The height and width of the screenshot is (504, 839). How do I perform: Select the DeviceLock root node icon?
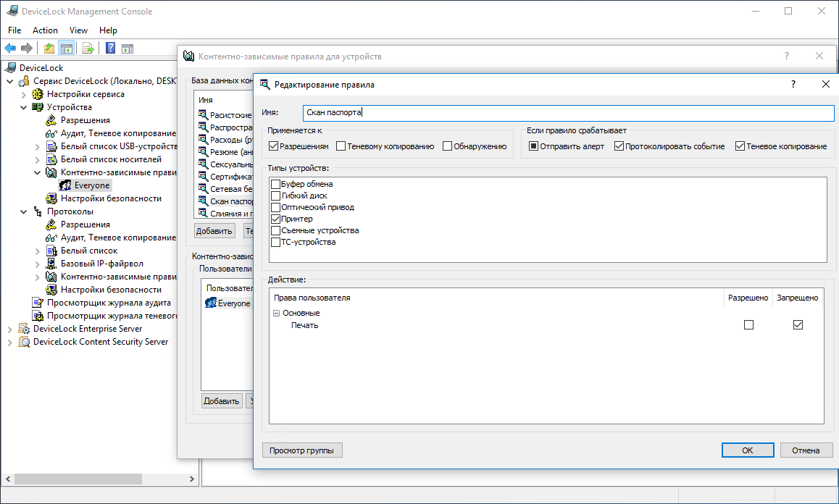[12, 68]
